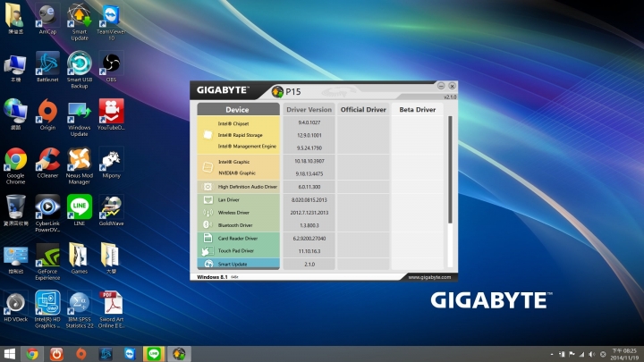Open the YouTube downloader desktop icon

tap(111, 115)
